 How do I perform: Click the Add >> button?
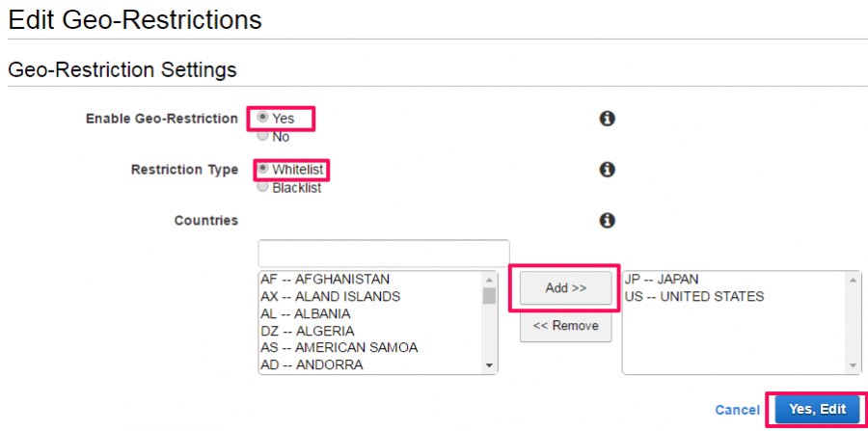[566, 287]
